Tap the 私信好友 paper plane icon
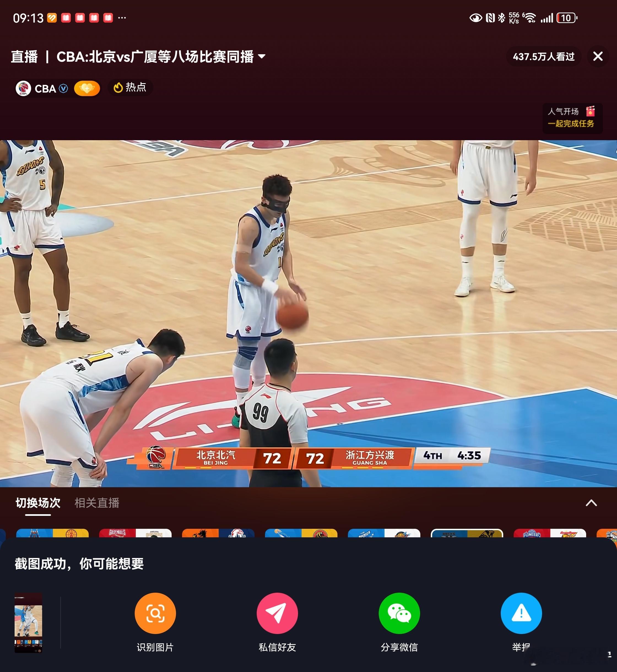Viewport: 617px width, 672px height. coord(277,613)
